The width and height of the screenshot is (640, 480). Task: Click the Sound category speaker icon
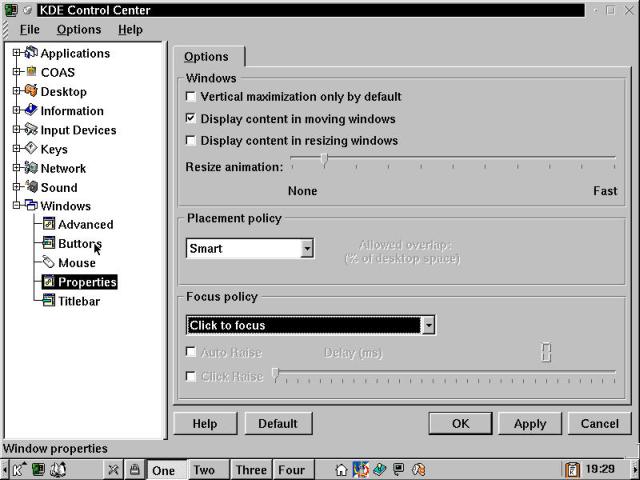pos(31,187)
